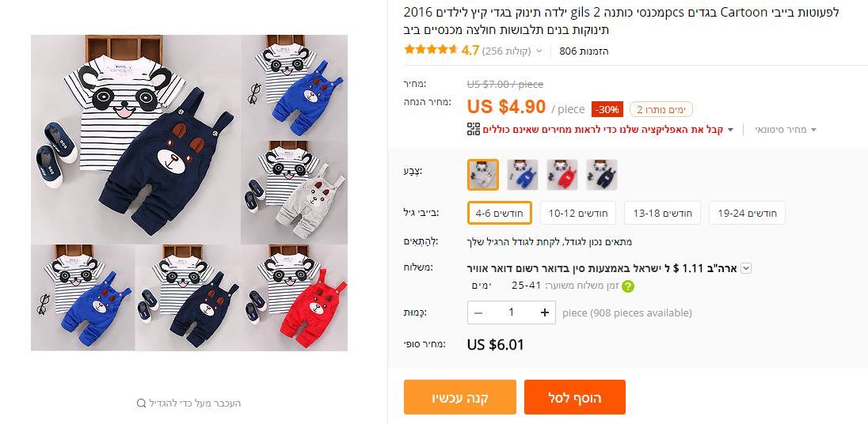Select the 19-24 months size option
The width and height of the screenshot is (868, 424).
[x=747, y=213]
